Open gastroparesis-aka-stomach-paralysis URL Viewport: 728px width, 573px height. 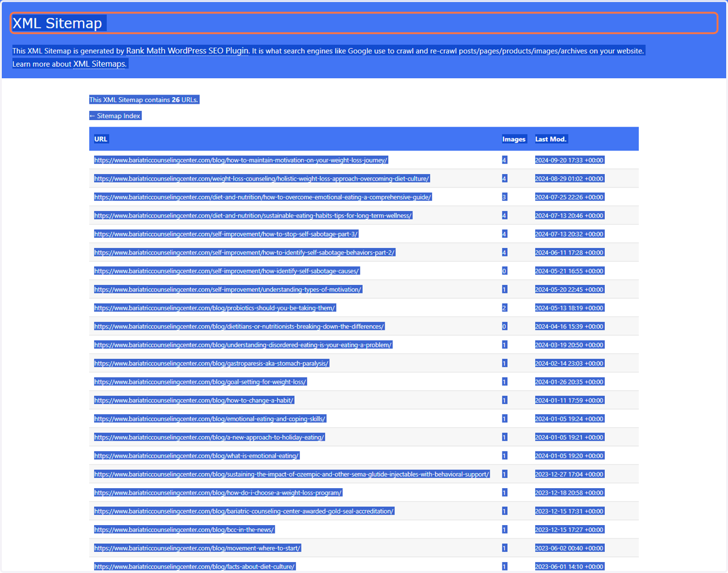(x=212, y=363)
